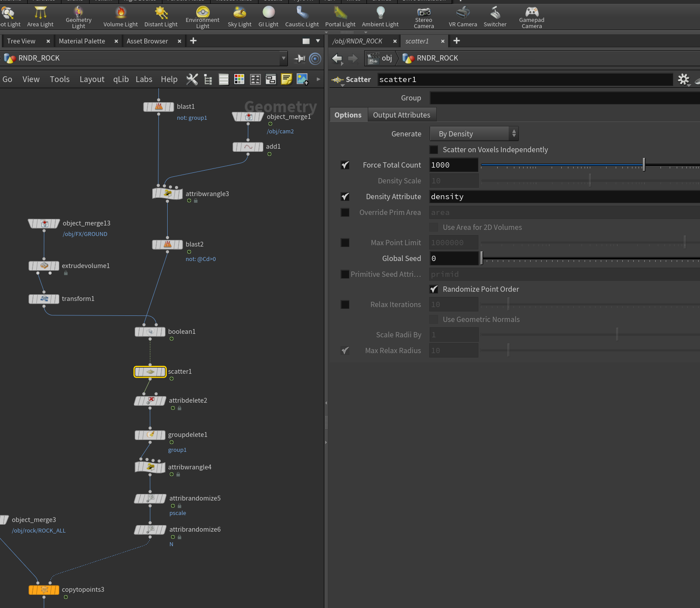Go back with the left arrow icon
The height and width of the screenshot is (608, 700).
pos(337,58)
